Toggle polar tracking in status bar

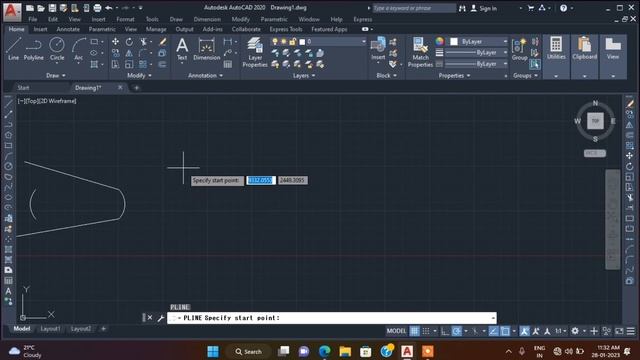456,331
